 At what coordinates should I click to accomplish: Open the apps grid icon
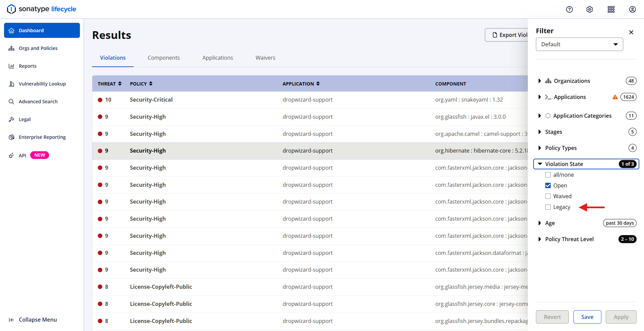coord(611,9)
